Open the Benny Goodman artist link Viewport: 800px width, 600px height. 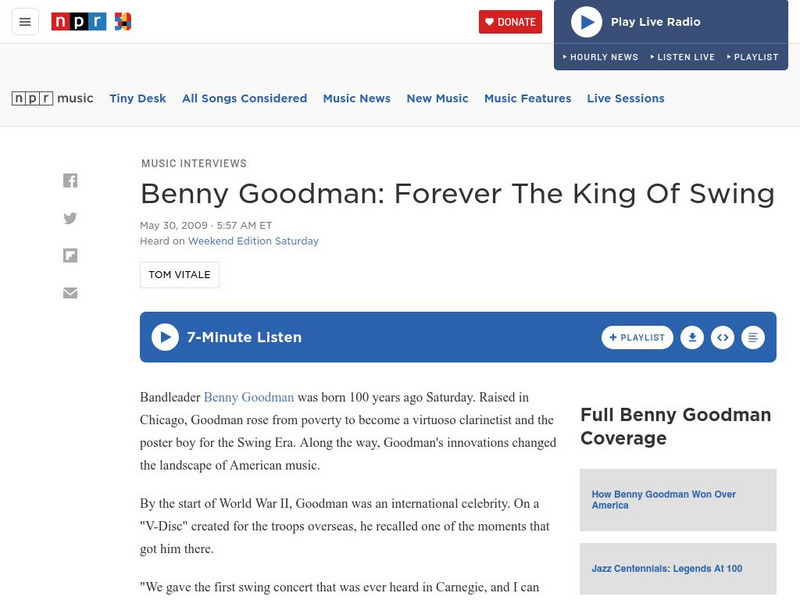[249, 397]
